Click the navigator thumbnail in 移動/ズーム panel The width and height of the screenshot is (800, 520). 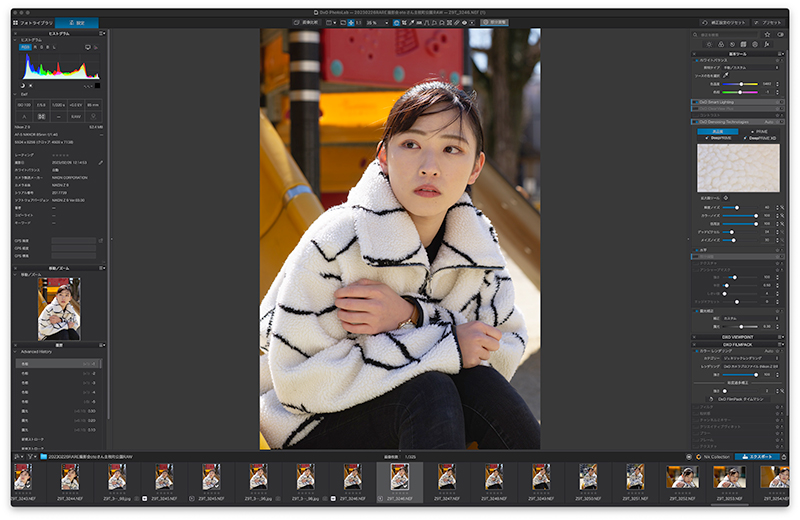[59, 309]
